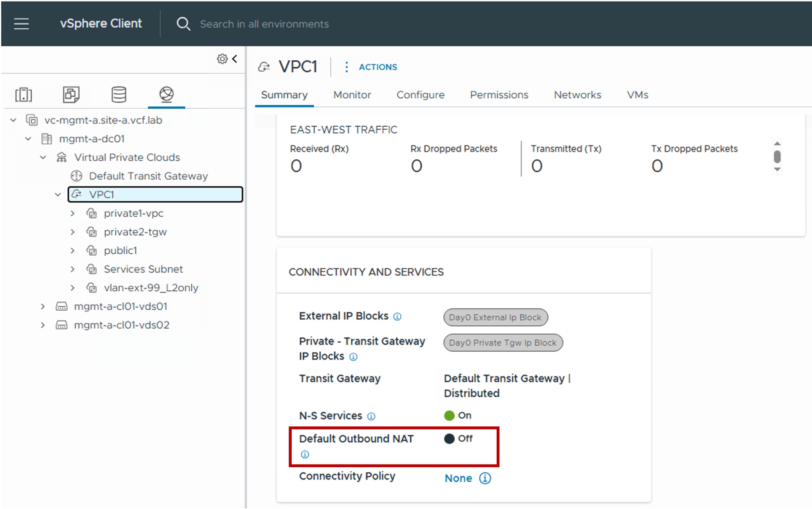Click the None connectivity policy link

click(458, 478)
